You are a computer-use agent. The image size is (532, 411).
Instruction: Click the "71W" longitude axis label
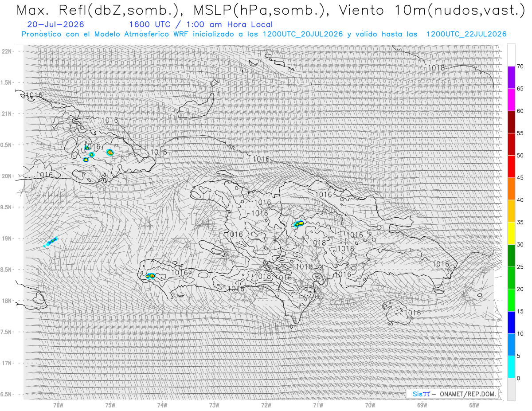[318, 405]
